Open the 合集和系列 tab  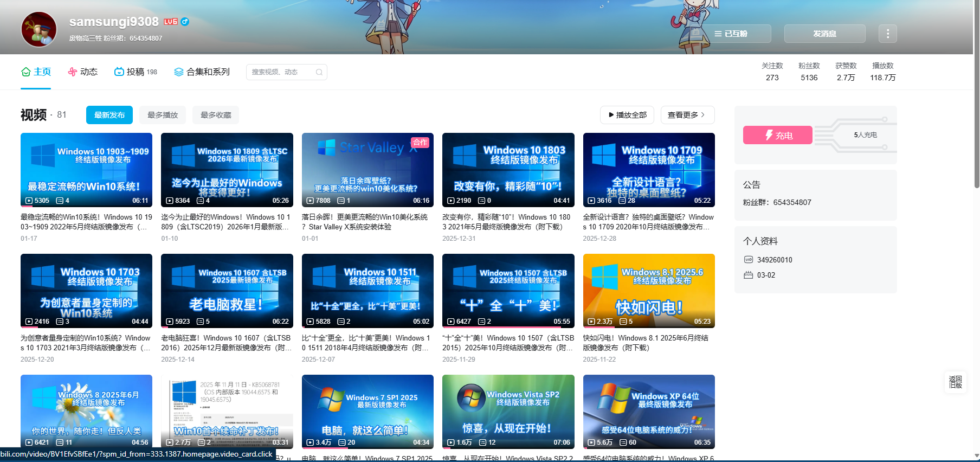click(x=202, y=72)
